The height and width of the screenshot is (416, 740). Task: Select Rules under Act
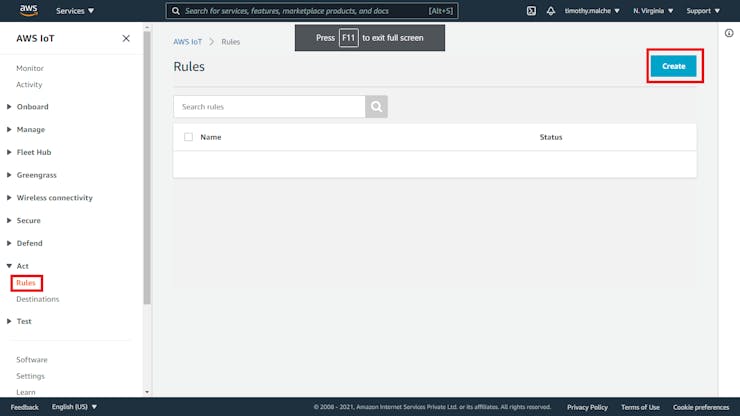click(26, 283)
